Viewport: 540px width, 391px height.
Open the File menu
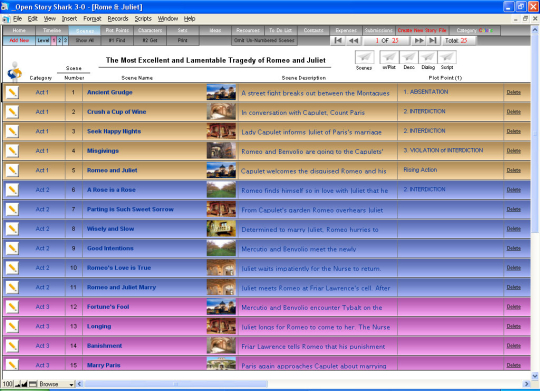point(17,19)
